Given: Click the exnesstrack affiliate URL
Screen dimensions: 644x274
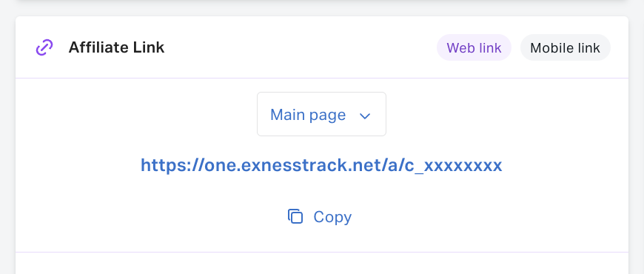Looking at the screenshot, I should 321,165.
